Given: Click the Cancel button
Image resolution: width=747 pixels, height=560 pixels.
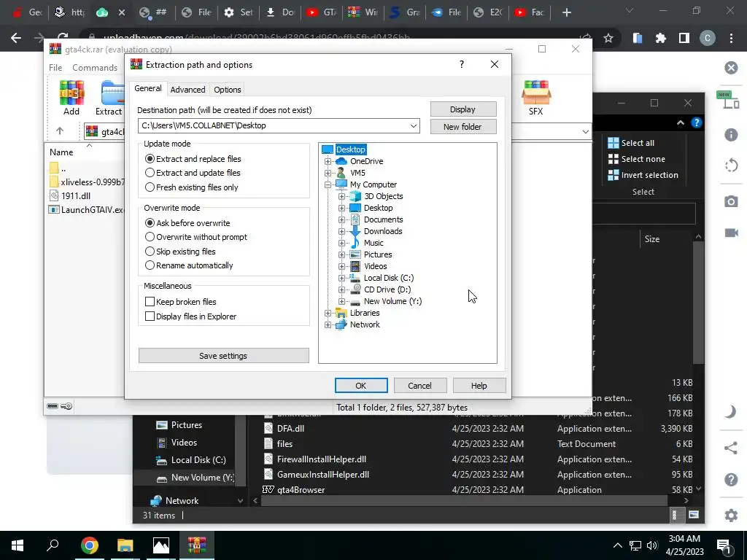Looking at the screenshot, I should 419,386.
